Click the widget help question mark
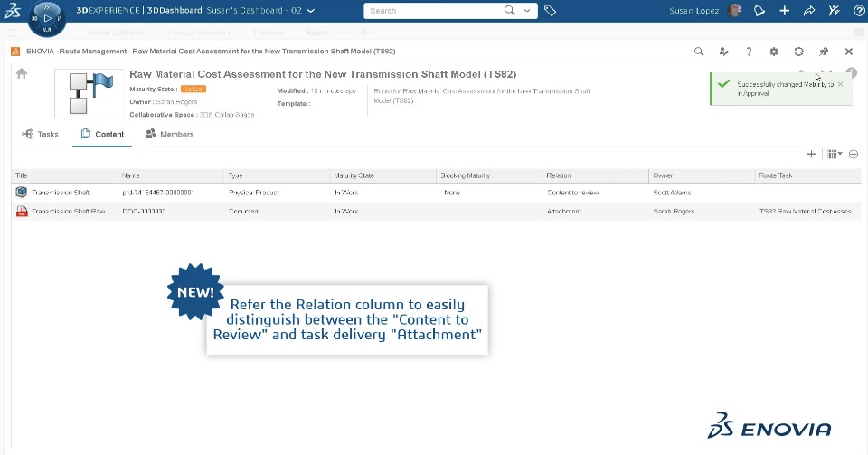Image resolution: width=868 pixels, height=455 pixels. tap(749, 52)
